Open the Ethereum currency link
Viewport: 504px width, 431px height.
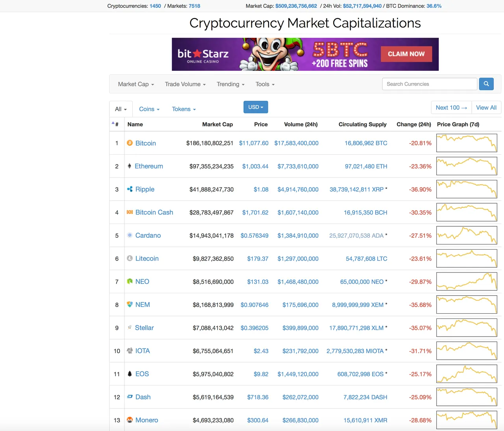click(x=149, y=166)
